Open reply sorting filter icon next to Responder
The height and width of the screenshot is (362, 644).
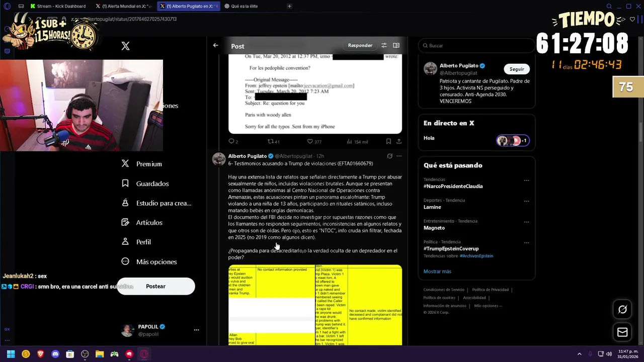click(384, 45)
